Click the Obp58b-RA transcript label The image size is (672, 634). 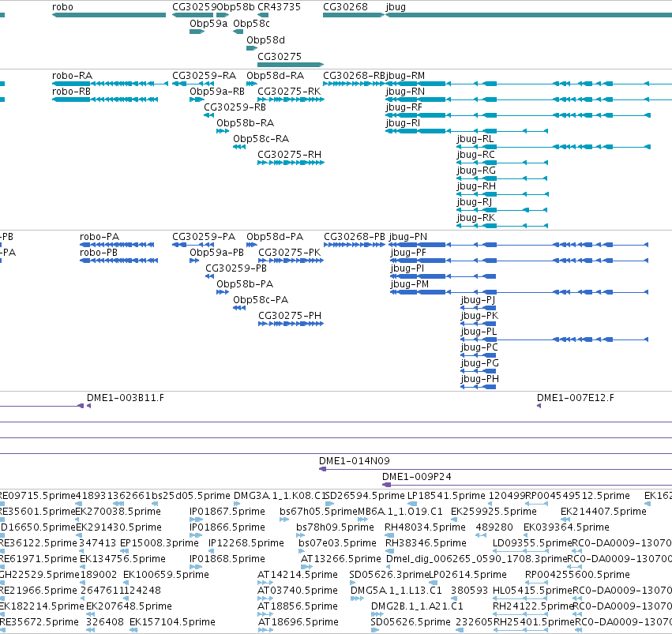[x=245, y=123]
